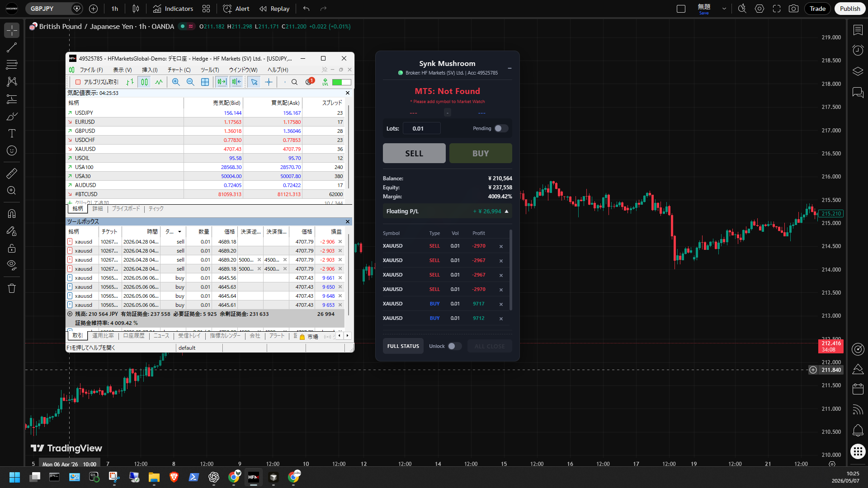Toggle magnet mode in left toolbar
This screenshot has height=488, width=868.
[x=12, y=214]
